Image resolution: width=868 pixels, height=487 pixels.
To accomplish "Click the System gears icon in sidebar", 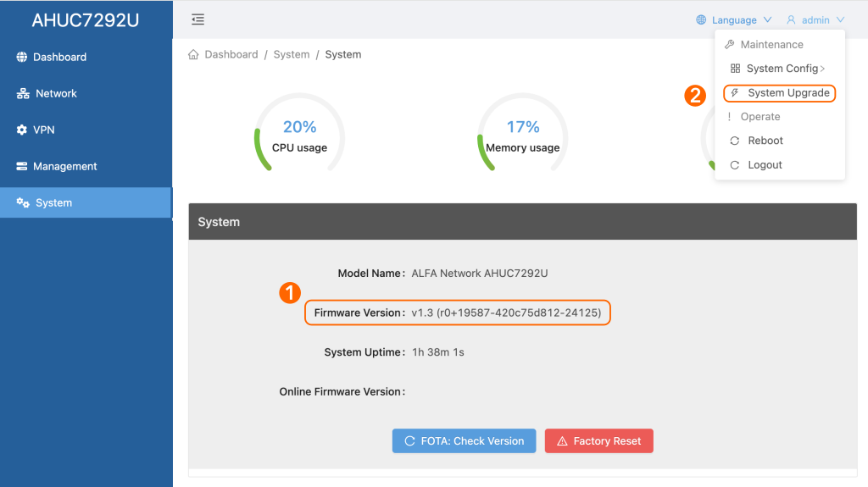I will click(23, 202).
